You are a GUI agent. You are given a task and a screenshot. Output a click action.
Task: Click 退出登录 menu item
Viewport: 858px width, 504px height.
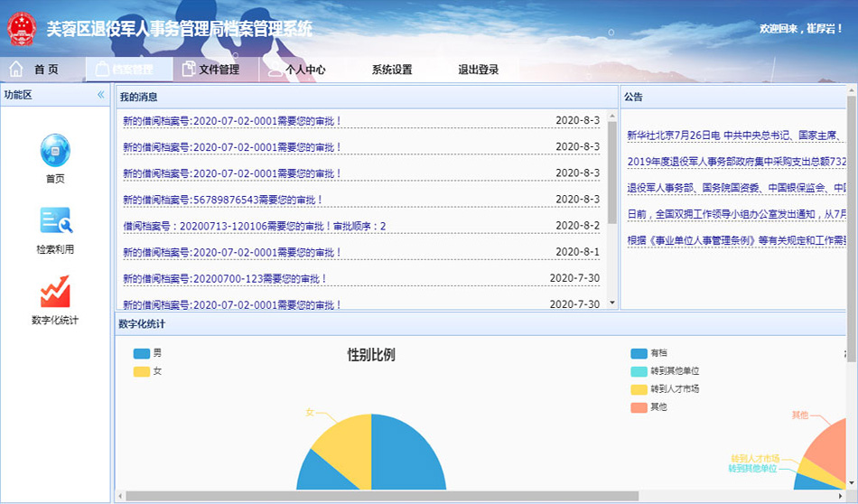pyautogui.click(x=478, y=70)
